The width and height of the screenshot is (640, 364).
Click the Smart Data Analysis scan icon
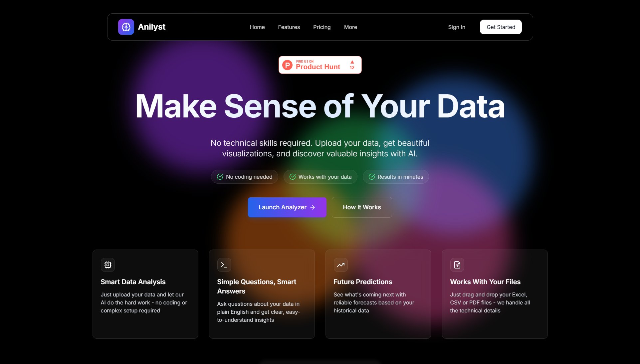pos(107,265)
